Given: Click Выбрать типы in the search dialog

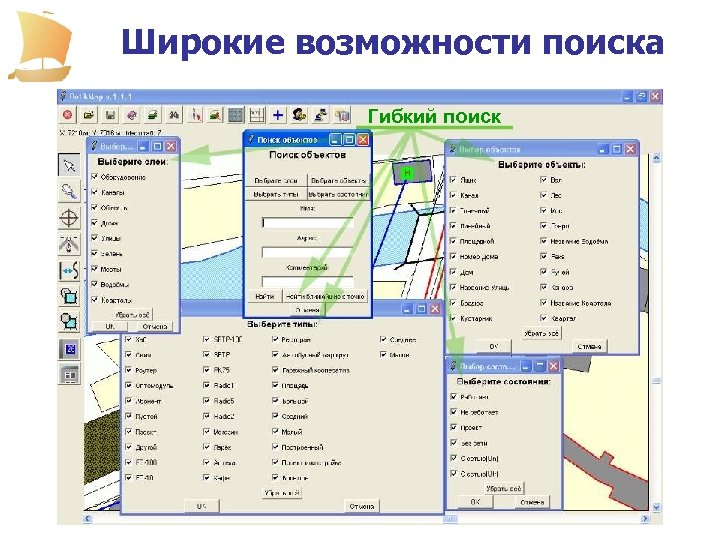Looking at the screenshot, I should 276,194.
